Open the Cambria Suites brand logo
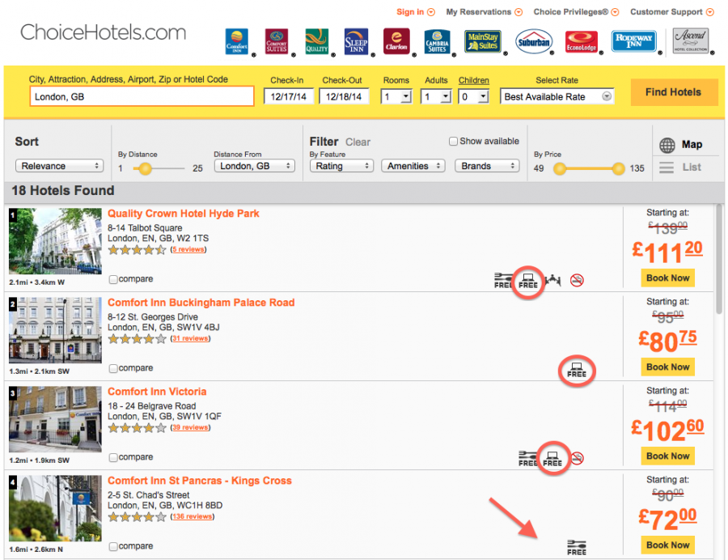 tap(437, 41)
